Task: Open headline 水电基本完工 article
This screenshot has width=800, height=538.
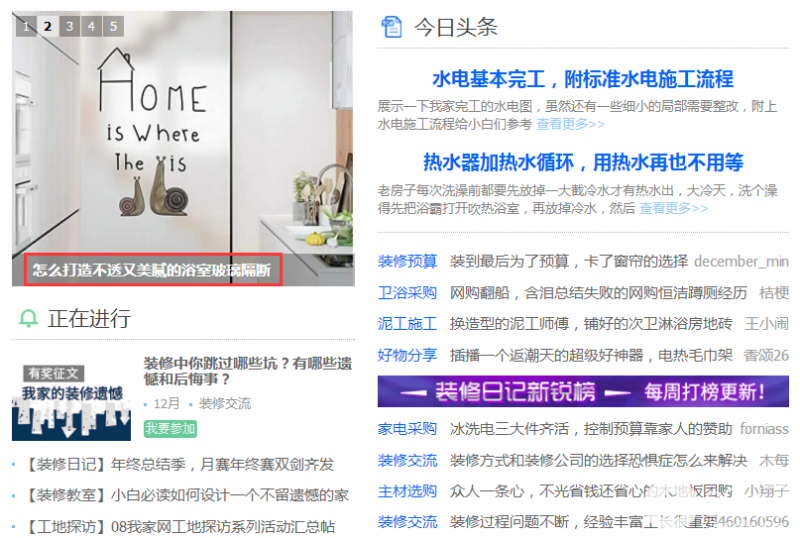Action: (x=583, y=79)
